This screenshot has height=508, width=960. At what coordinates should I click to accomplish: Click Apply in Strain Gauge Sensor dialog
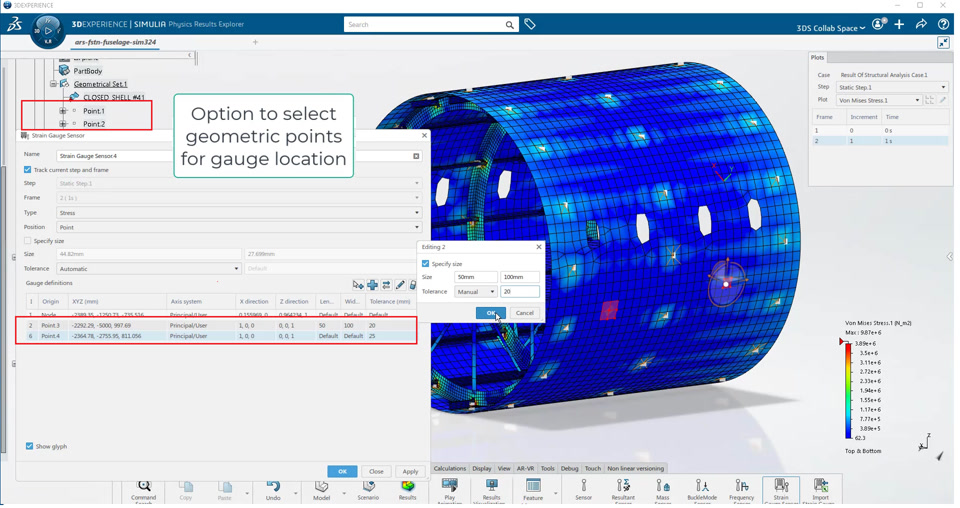coord(410,471)
